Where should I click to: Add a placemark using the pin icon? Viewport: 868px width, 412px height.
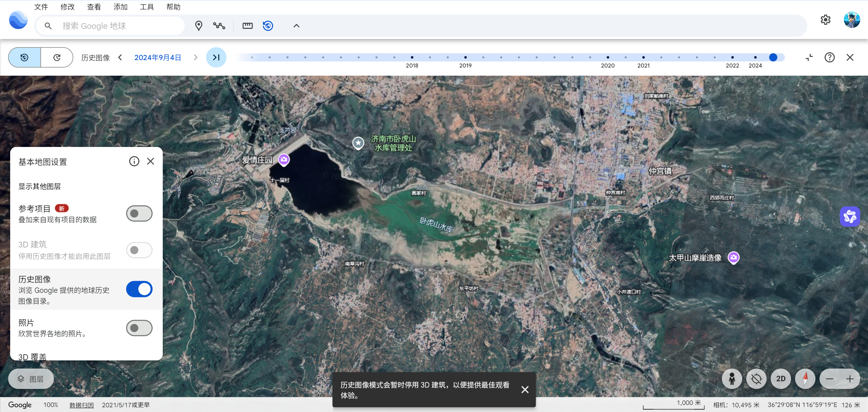(x=199, y=26)
